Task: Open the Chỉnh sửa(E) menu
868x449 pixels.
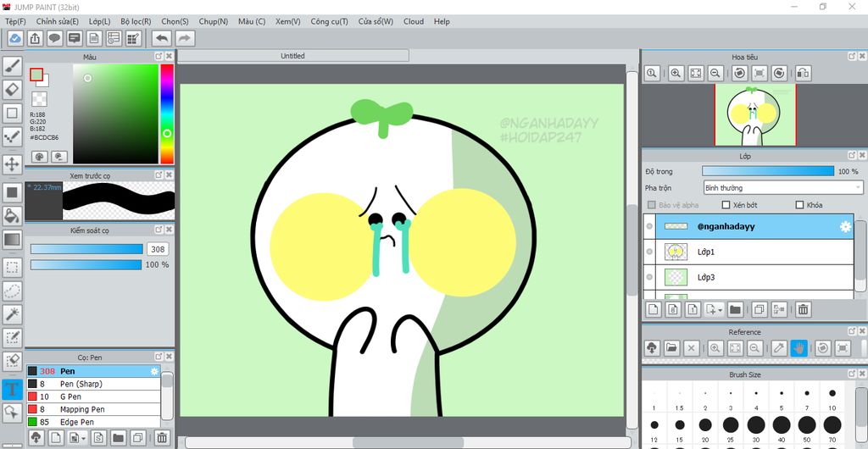Action: (57, 21)
